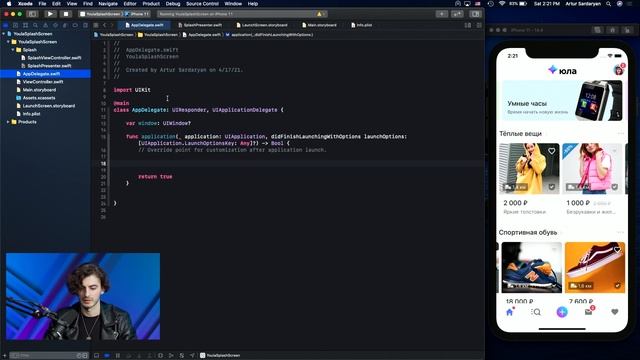Viewport: 640px width, 360px height.
Task: Collapse the YoulaSplashScreen group folder
Action: pyautogui.click(x=8, y=42)
